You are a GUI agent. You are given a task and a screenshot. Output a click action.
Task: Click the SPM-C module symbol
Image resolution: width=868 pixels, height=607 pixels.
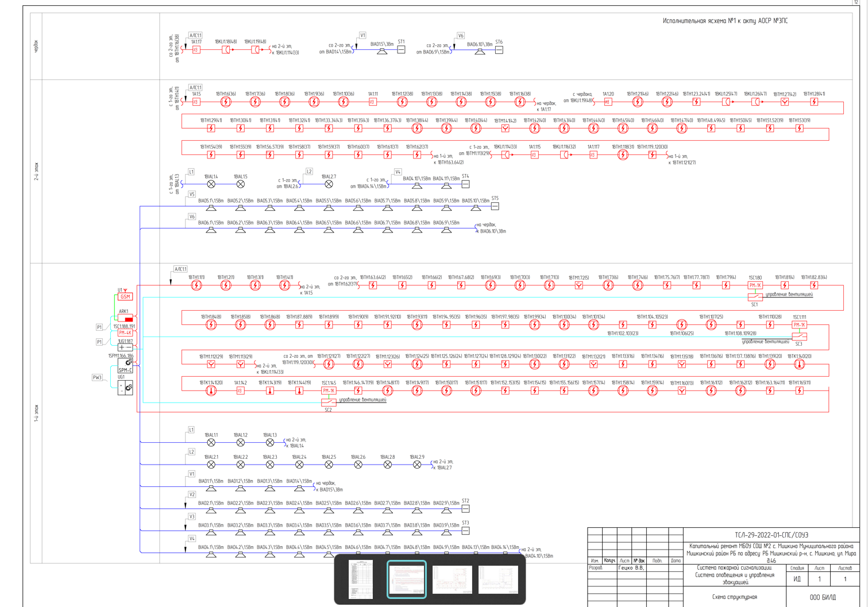[x=125, y=366]
